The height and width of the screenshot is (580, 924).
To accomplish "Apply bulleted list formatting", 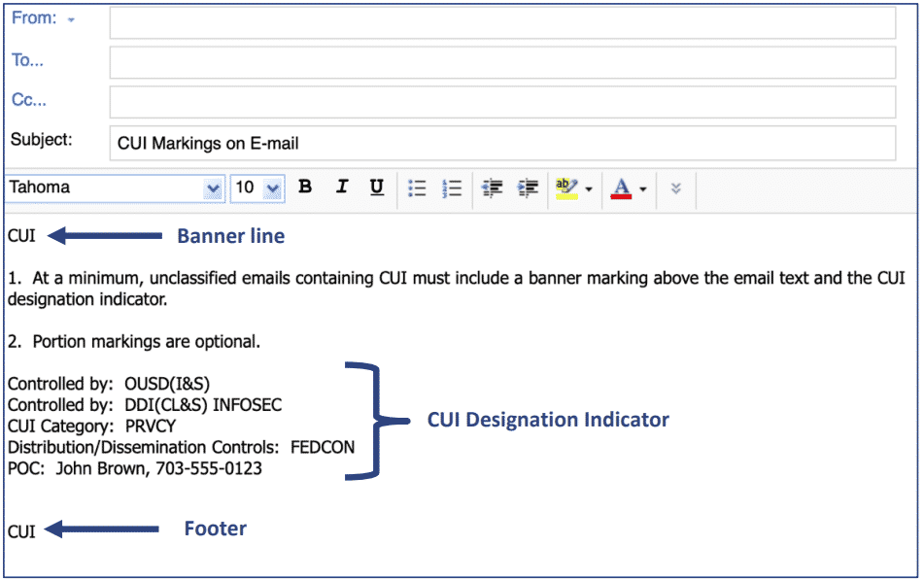I will [417, 188].
